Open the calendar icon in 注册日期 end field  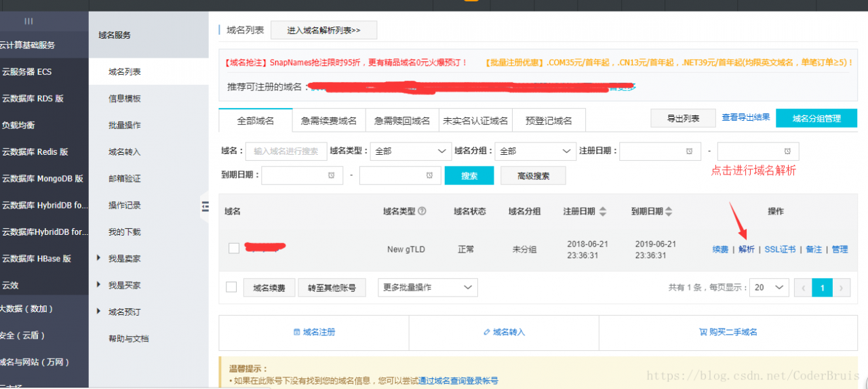click(x=787, y=151)
